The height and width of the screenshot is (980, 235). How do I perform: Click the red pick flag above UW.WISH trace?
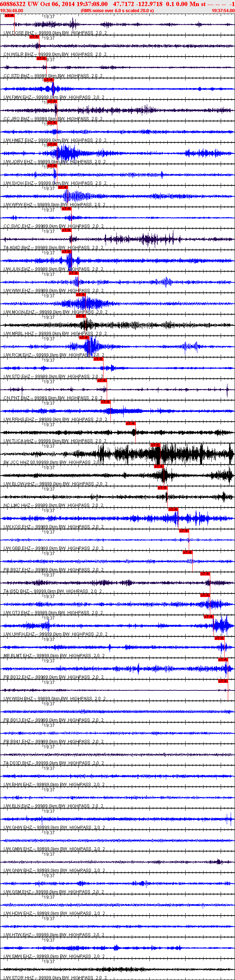click(223, 681)
